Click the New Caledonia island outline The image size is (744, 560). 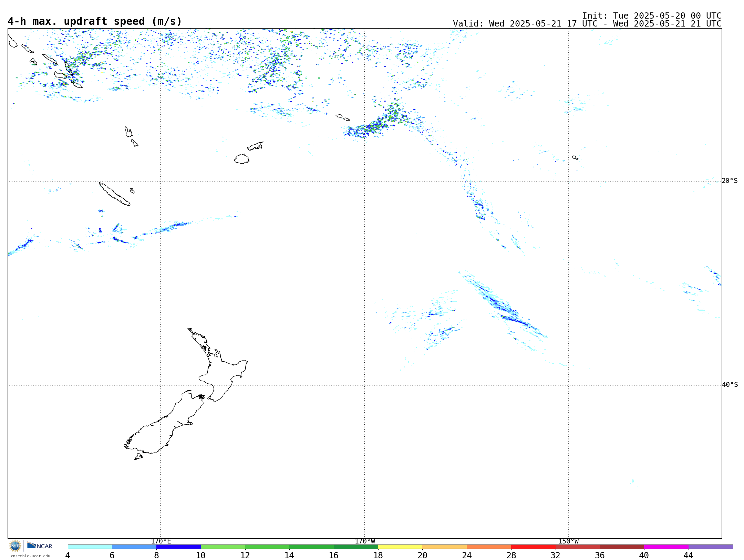point(114,194)
